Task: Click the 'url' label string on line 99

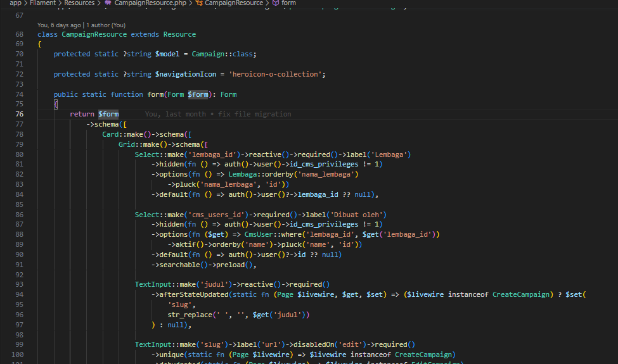Action: 271,345
